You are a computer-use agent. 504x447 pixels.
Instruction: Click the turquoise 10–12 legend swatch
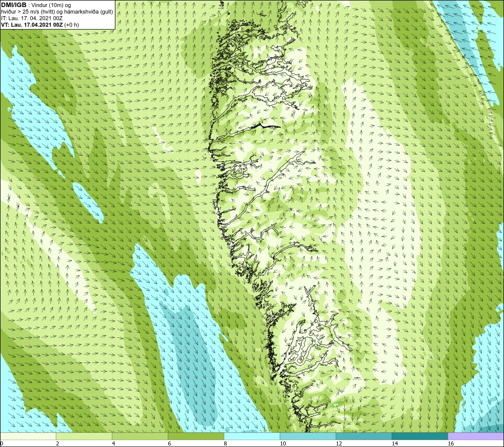click(308, 436)
